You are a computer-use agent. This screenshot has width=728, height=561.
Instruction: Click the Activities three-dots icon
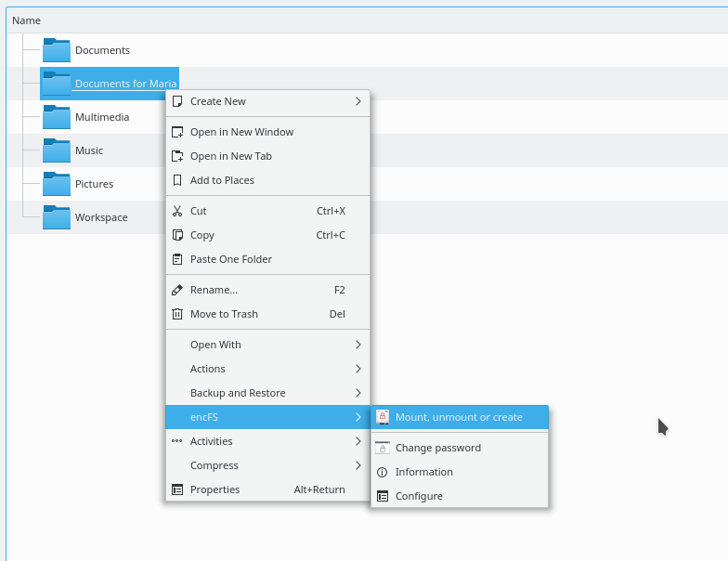176,441
